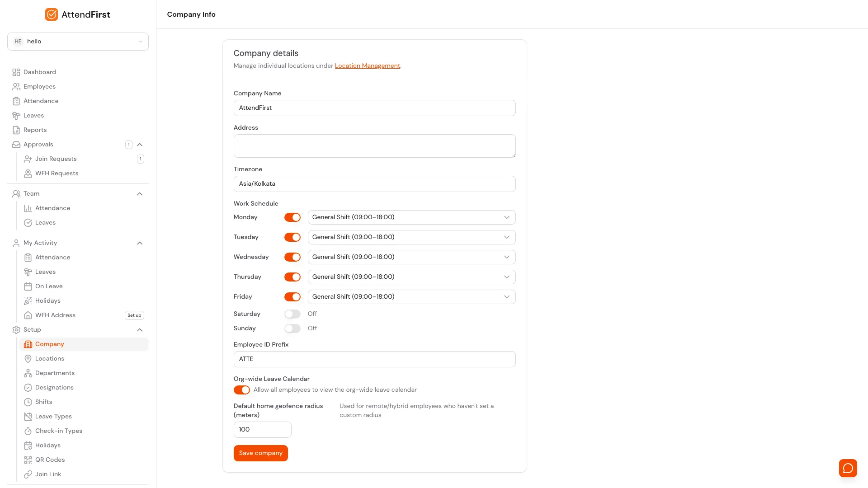Open Thursday's shift dropdown
The height and width of the screenshot is (488, 868).
(411, 277)
